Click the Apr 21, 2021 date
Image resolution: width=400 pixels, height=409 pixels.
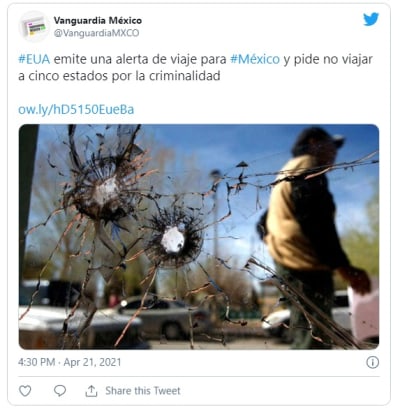pyautogui.click(x=92, y=362)
